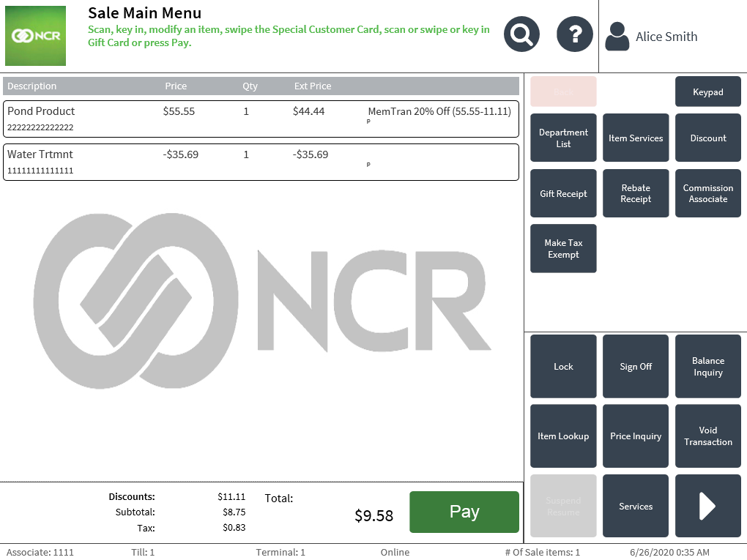Open Balance Inquiry
747x560 pixels.
pos(708,366)
